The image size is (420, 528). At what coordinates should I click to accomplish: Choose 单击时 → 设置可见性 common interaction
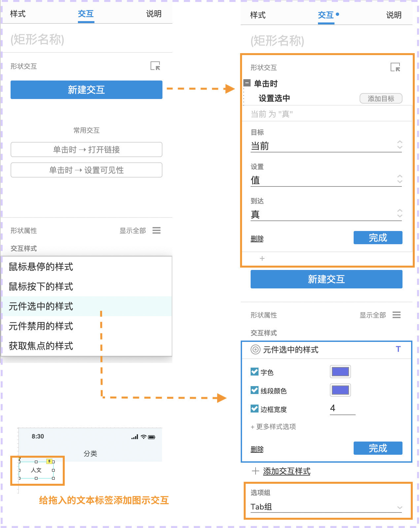87,170
